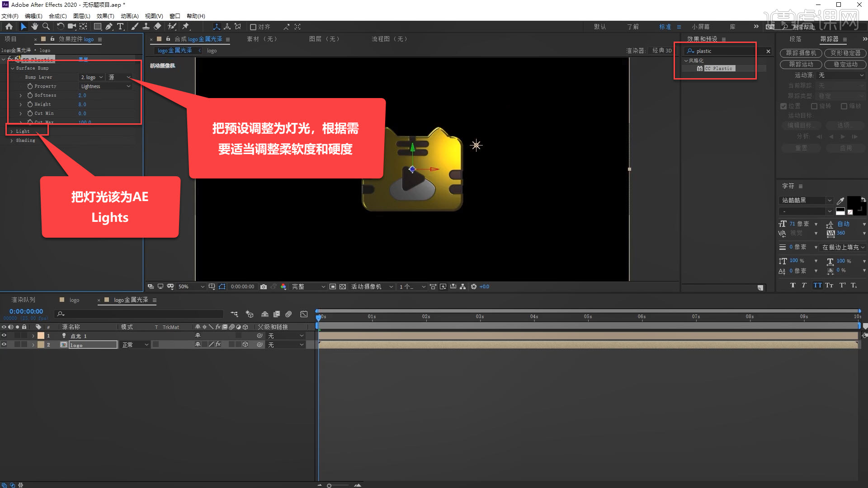This screenshot has width=868, height=488.
Task: Toggle All Caps in character panel
Action: coord(817,285)
